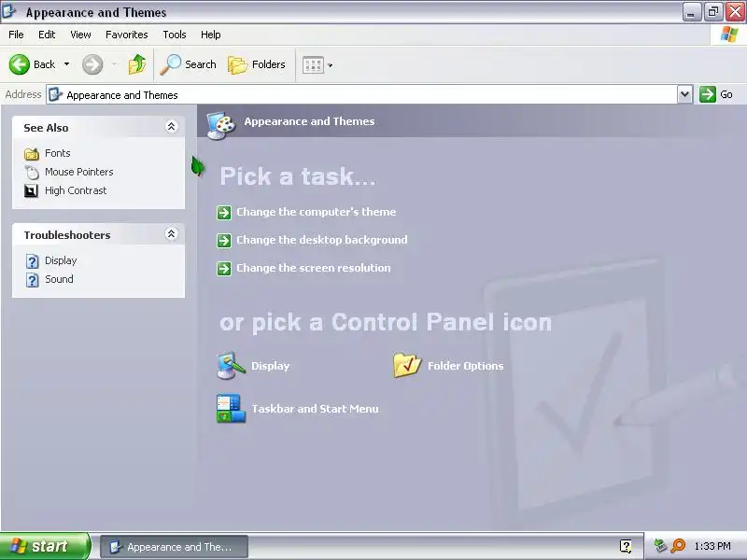Open the Tools menu
747x560 pixels.
click(x=175, y=35)
